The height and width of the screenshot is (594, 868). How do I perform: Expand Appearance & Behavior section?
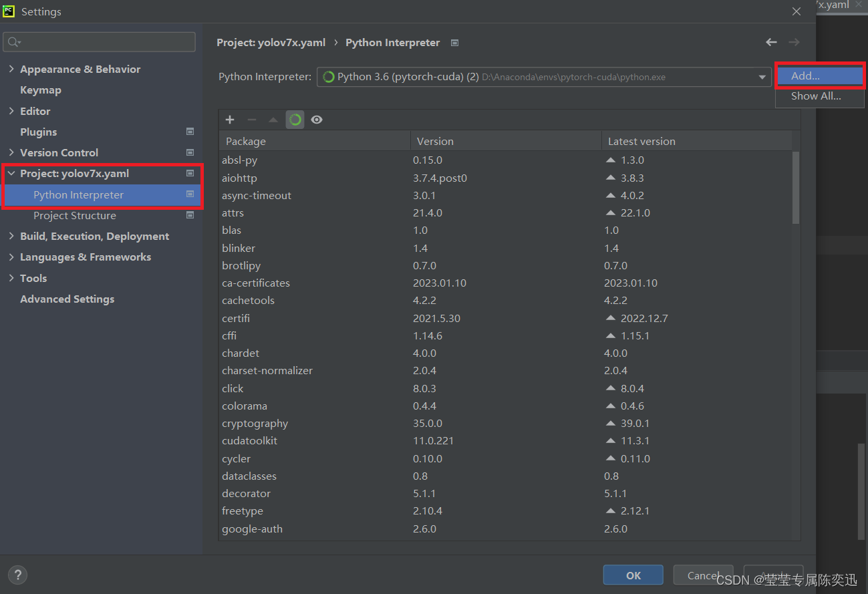pyautogui.click(x=11, y=69)
